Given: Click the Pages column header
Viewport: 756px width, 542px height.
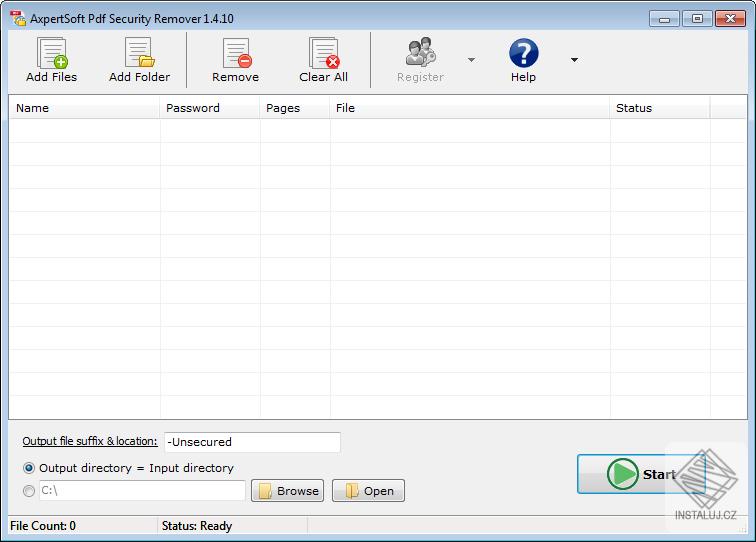Looking at the screenshot, I should coord(295,108).
